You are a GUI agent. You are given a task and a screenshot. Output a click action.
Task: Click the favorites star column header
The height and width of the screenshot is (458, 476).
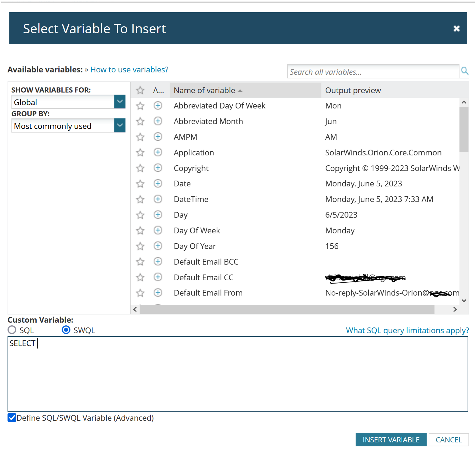click(x=140, y=90)
